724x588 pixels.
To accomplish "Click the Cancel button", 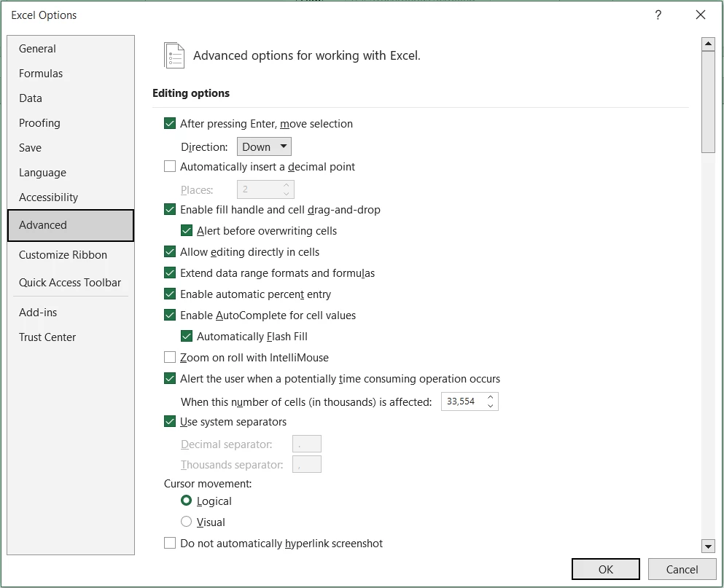I will [x=682, y=569].
